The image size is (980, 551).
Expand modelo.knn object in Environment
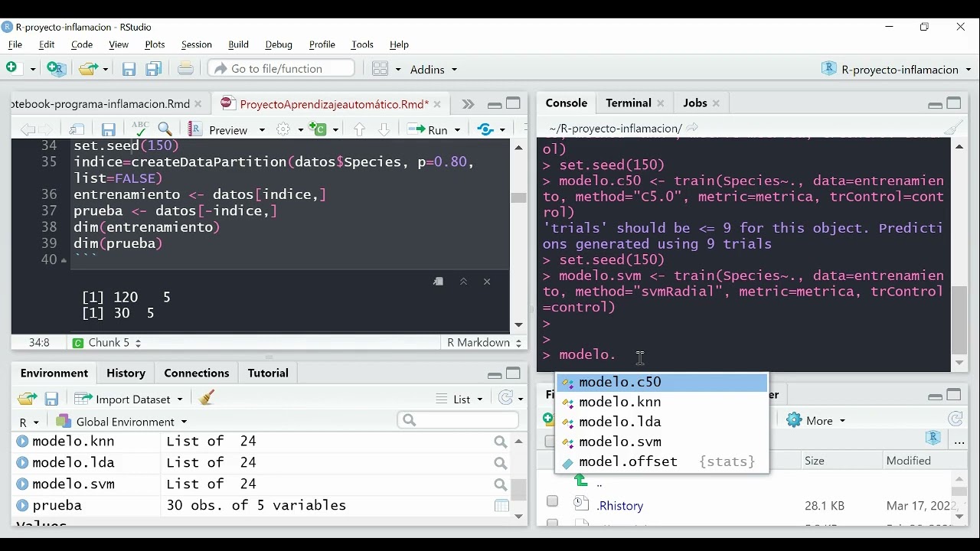click(22, 442)
